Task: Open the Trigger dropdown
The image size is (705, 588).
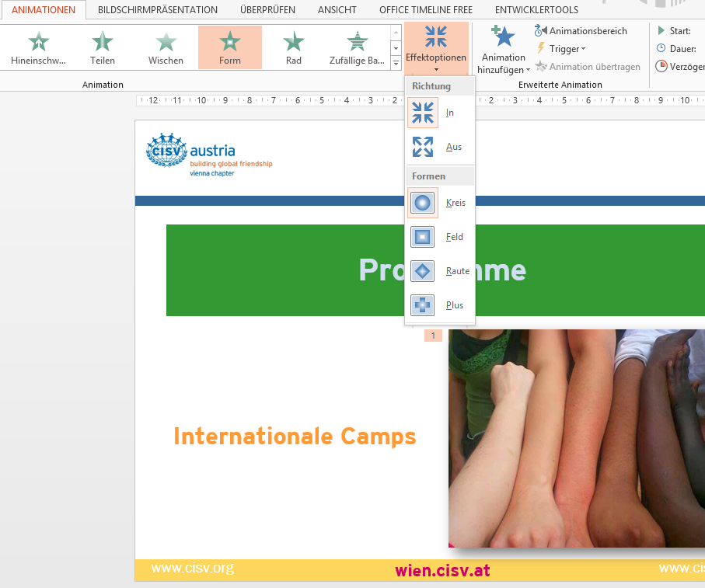Action: pyautogui.click(x=561, y=49)
